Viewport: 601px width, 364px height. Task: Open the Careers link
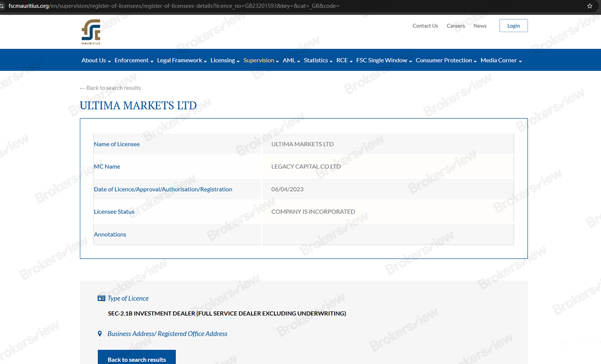[x=455, y=26]
